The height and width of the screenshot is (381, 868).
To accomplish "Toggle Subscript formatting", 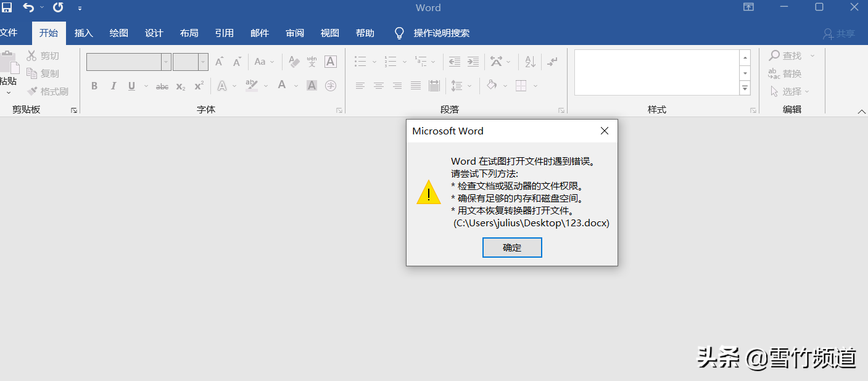I will click(x=180, y=86).
